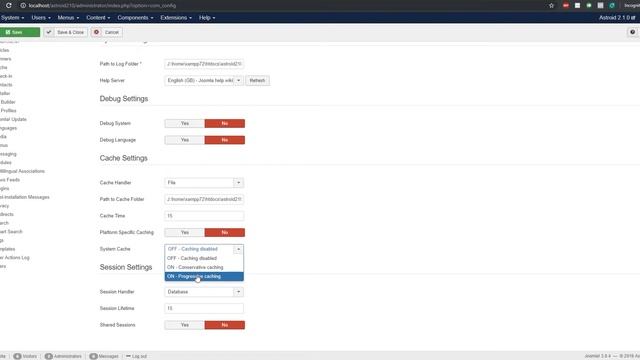The height and width of the screenshot is (360, 640).
Task: Set Platform Specific Caching to Yes
Action: (184, 232)
